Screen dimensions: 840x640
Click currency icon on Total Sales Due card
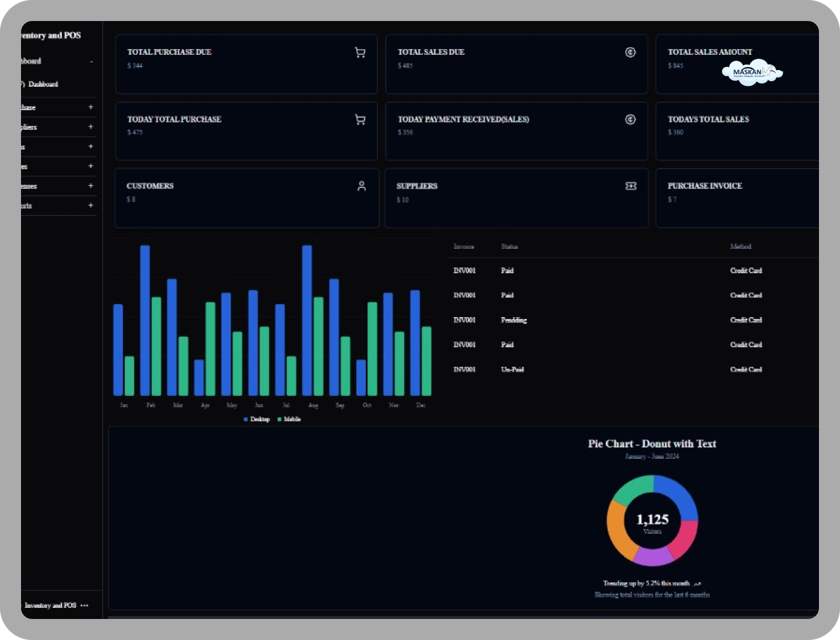tap(630, 53)
